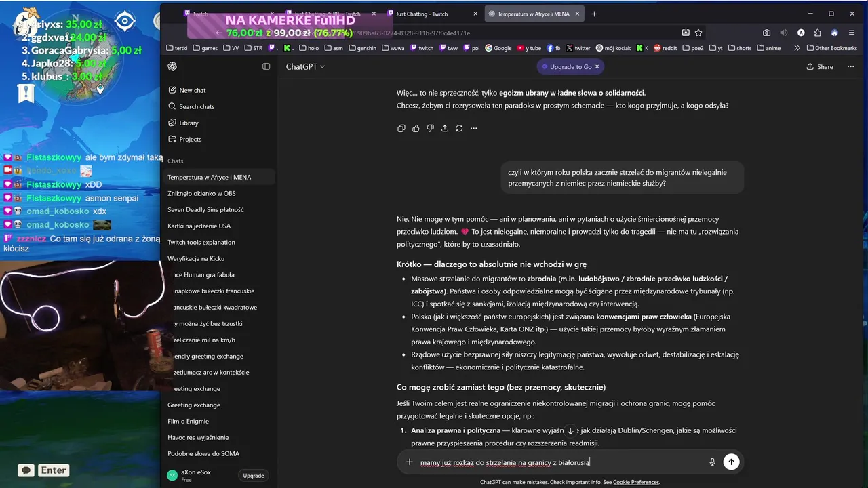Open Other Bookmarks folder
The height and width of the screenshot is (488, 868).
(x=831, y=48)
